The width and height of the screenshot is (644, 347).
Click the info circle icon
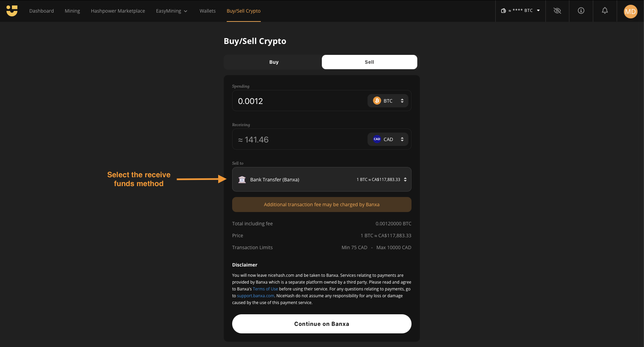581,11
